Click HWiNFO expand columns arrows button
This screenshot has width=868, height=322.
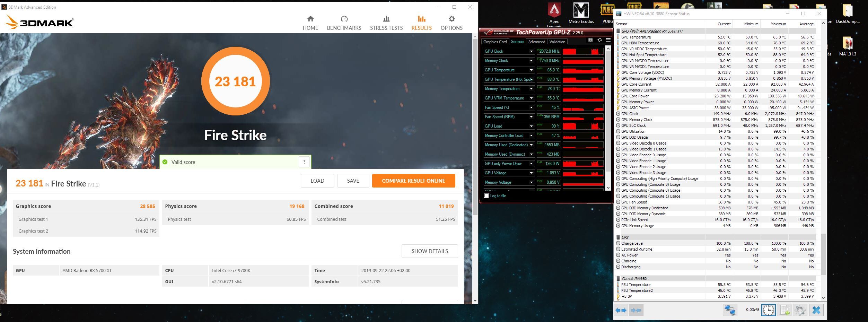point(621,310)
